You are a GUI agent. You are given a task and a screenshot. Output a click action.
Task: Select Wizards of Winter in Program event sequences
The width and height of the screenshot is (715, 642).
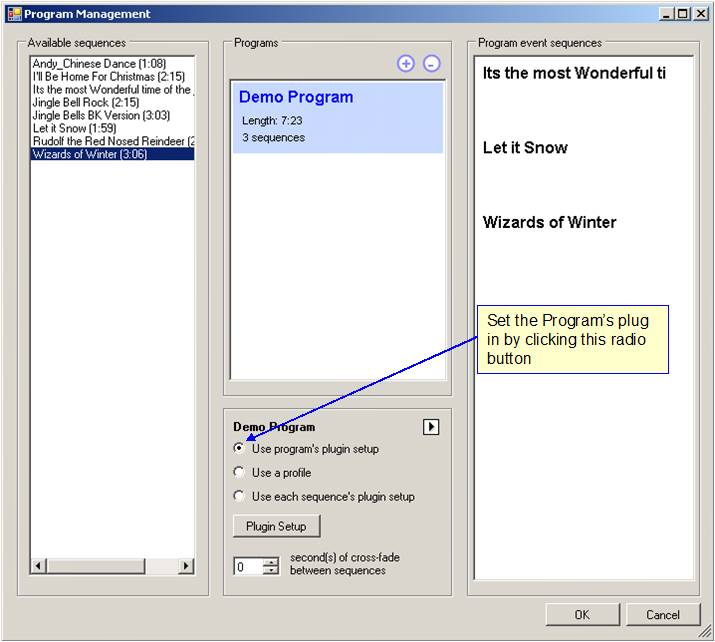[x=549, y=222]
